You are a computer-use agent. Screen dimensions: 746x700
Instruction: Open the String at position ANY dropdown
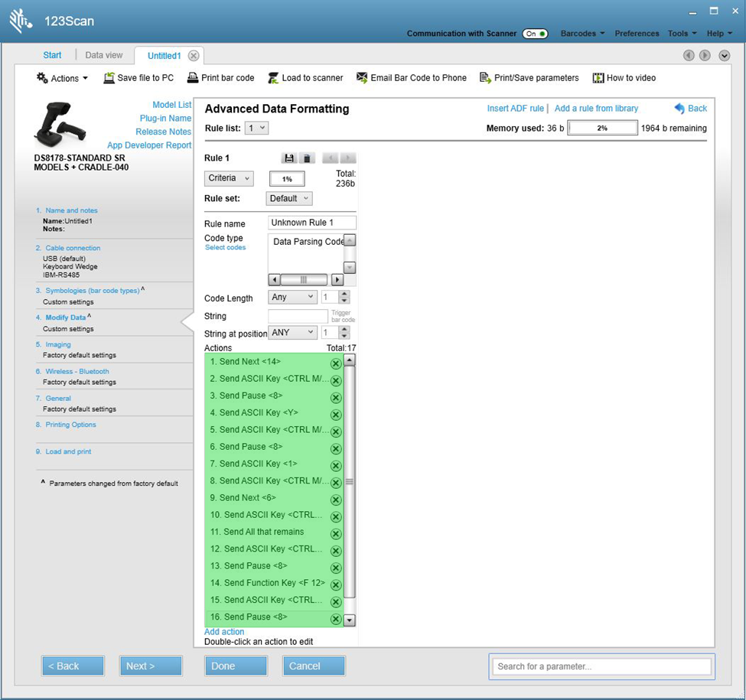click(x=291, y=332)
